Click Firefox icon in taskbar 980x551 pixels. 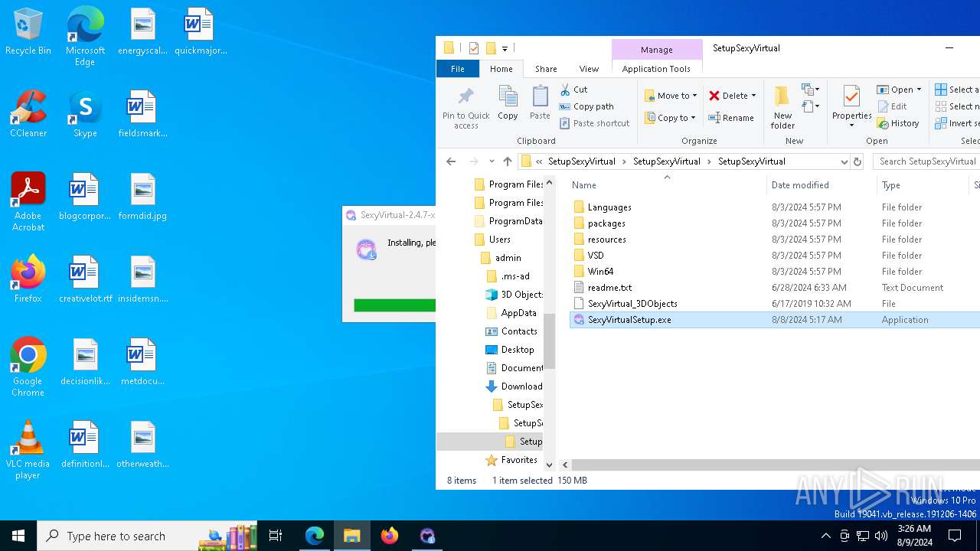390,536
